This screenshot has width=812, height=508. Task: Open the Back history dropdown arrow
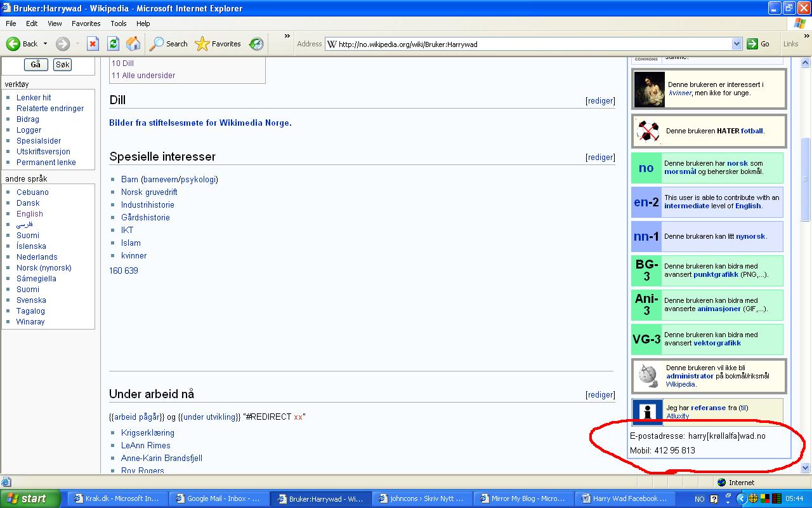coord(44,44)
